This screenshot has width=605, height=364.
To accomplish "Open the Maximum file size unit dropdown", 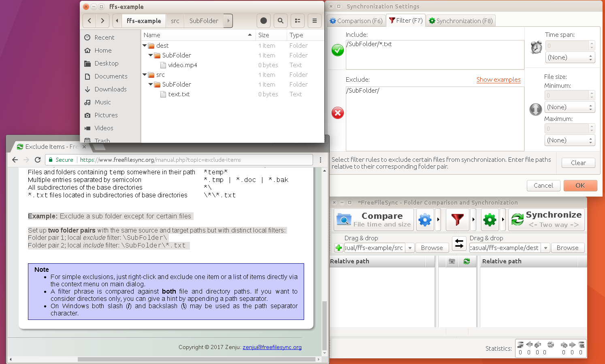I will point(570,140).
